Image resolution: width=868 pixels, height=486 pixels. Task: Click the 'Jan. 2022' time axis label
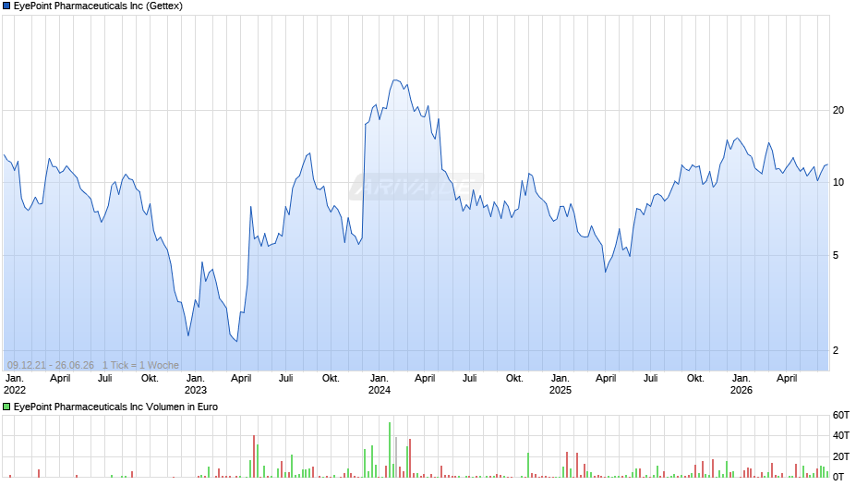[15, 384]
